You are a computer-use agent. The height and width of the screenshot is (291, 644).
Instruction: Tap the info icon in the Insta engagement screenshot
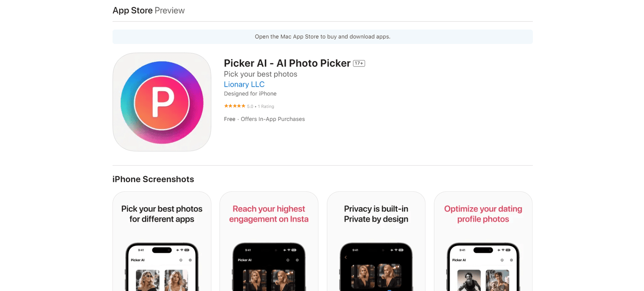(x=288, y=260)
